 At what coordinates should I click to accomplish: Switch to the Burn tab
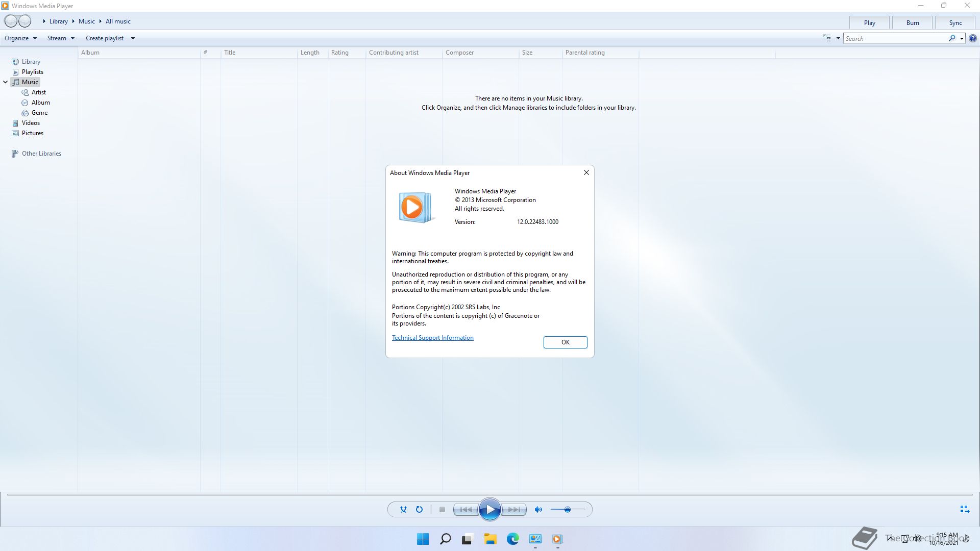(913, 23)
